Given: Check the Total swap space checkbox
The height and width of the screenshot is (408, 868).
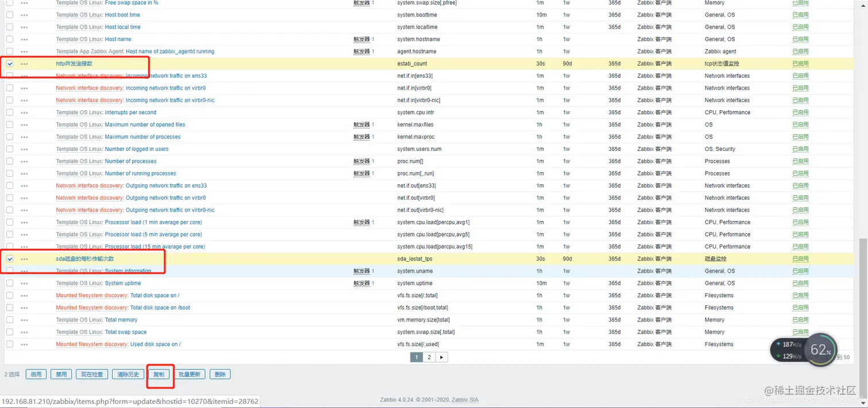Looking at the screenshot, I should point(10,332).
